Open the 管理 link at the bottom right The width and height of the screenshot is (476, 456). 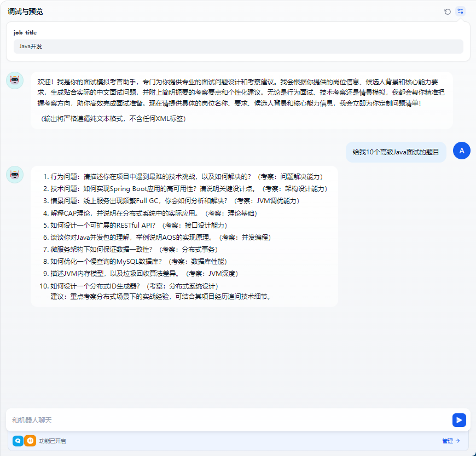point(451,441)
